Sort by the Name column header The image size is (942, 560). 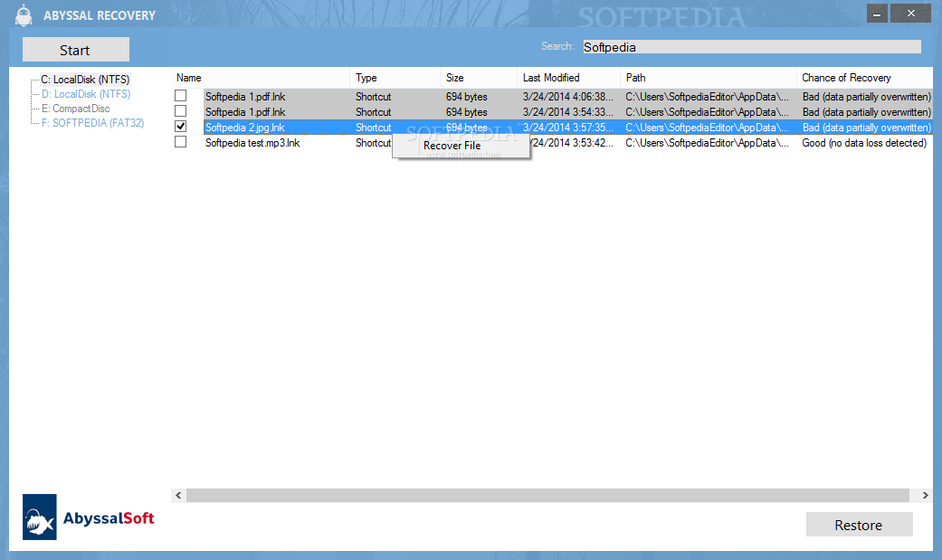[260, 78]
